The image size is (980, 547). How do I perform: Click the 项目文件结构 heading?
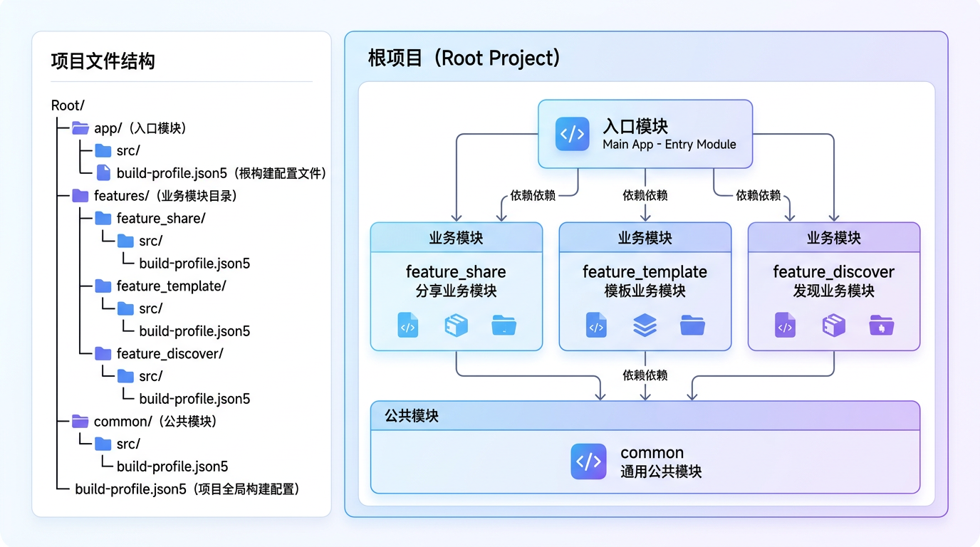click(103, 61)
